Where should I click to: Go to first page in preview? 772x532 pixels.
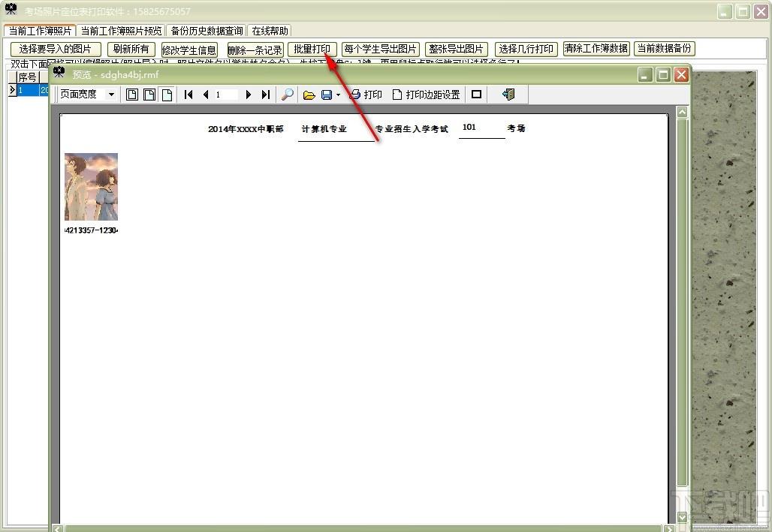[188, 95]
